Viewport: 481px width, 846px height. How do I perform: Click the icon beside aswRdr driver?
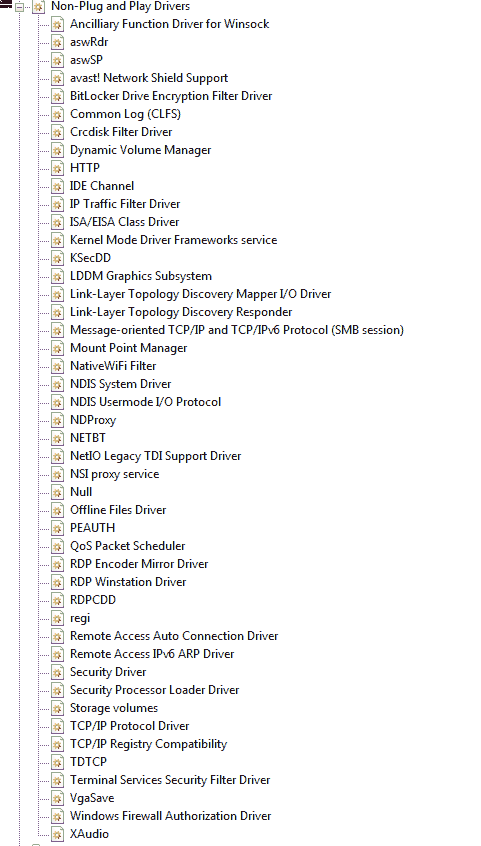[58, 42]
